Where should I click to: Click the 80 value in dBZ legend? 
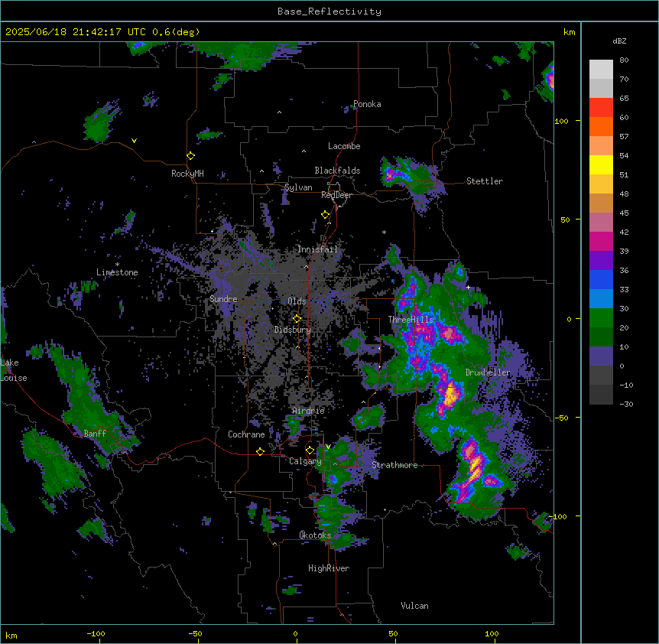click(624, 60)
